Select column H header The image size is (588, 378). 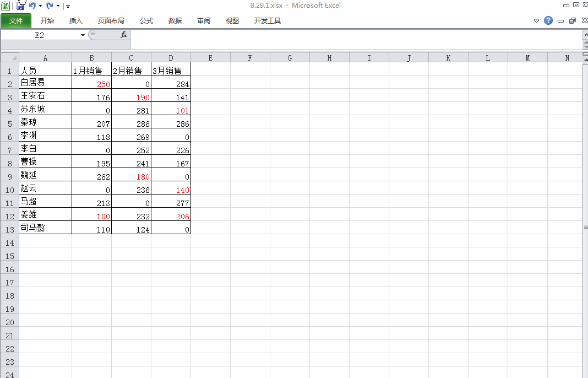329,57
